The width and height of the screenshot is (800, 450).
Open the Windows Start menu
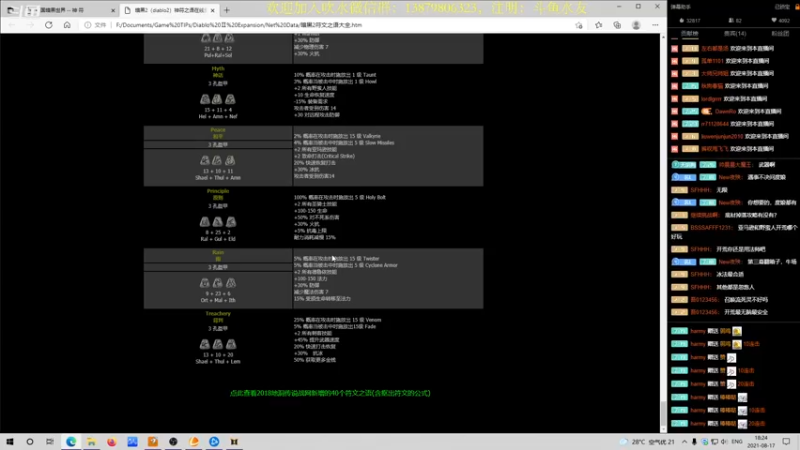(x=10, y=442)
